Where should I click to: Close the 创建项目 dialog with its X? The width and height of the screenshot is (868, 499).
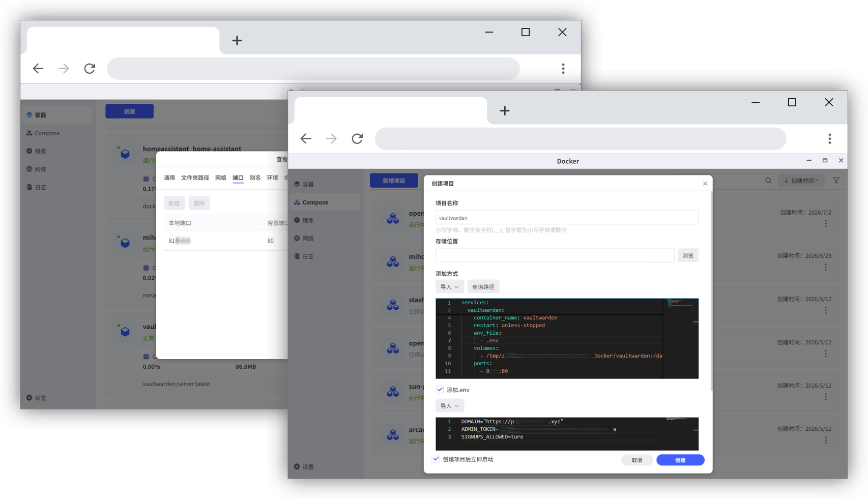[705, 184]
